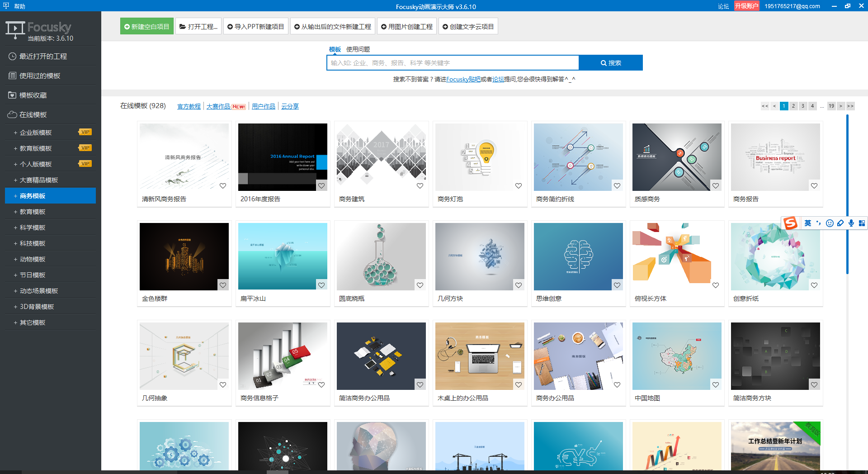Open the Sogou toolbox grid icon

(862, 223)
